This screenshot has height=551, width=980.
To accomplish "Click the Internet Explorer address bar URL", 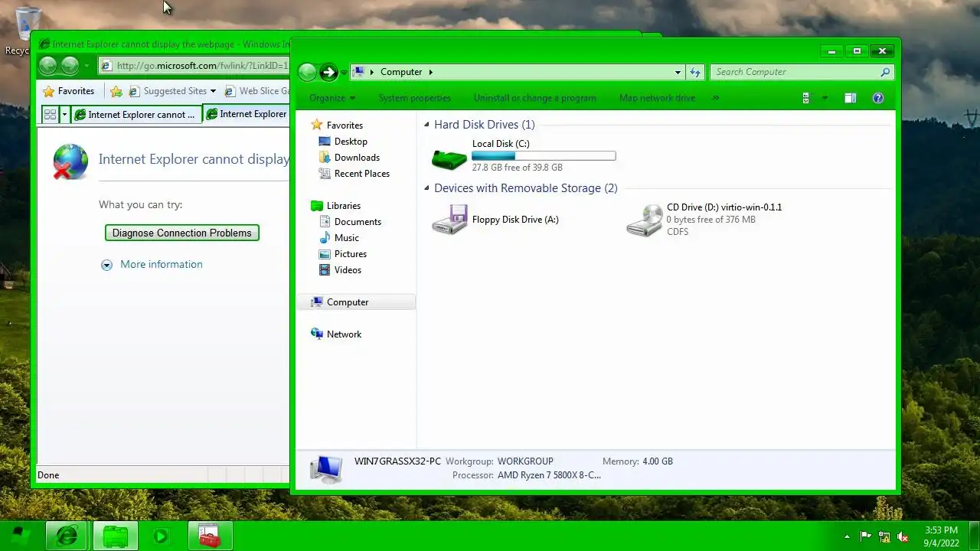I will [x=203, y=66].
